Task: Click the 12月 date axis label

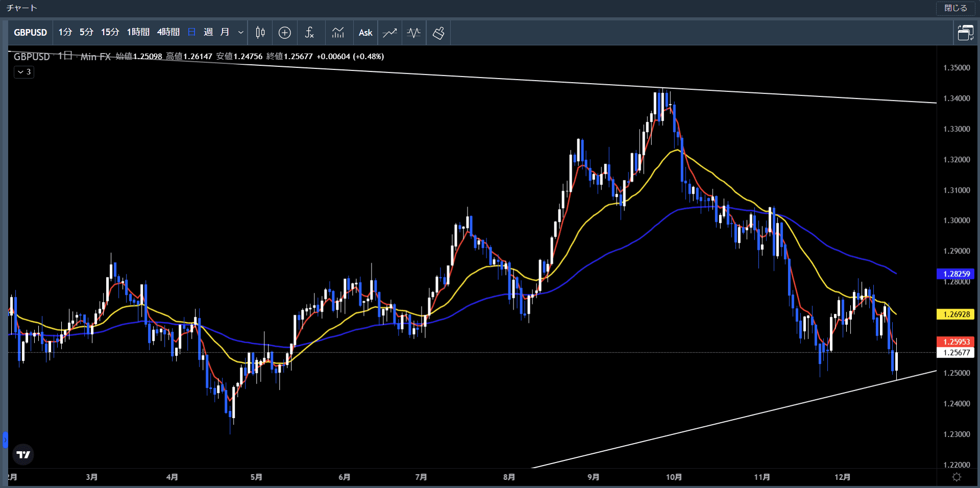Action: 842,477
